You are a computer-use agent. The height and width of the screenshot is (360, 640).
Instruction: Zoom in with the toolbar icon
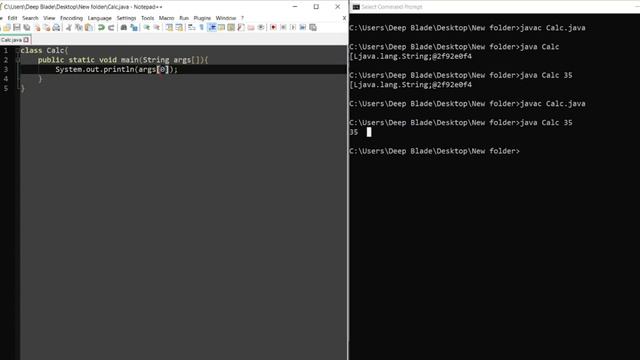(147, 27)
